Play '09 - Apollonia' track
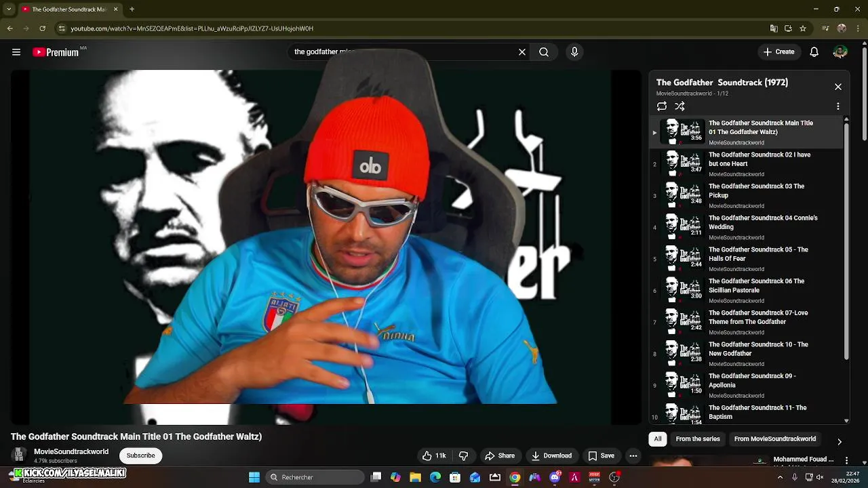 (746, 385)
